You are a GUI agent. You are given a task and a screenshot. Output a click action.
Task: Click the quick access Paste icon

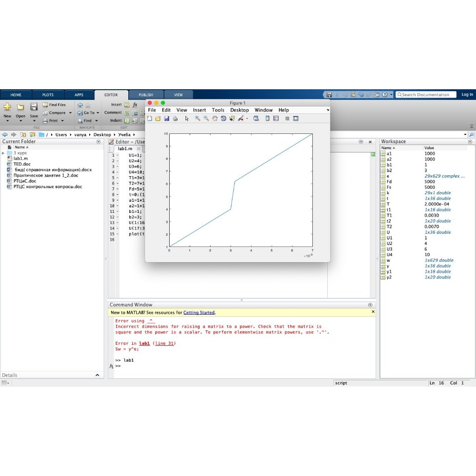point(353,94)
